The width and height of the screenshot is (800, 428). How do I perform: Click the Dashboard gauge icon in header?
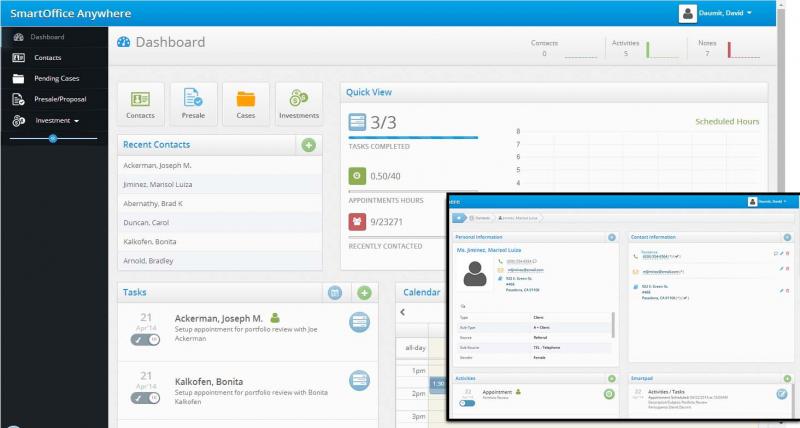click(x=123, y=42)
